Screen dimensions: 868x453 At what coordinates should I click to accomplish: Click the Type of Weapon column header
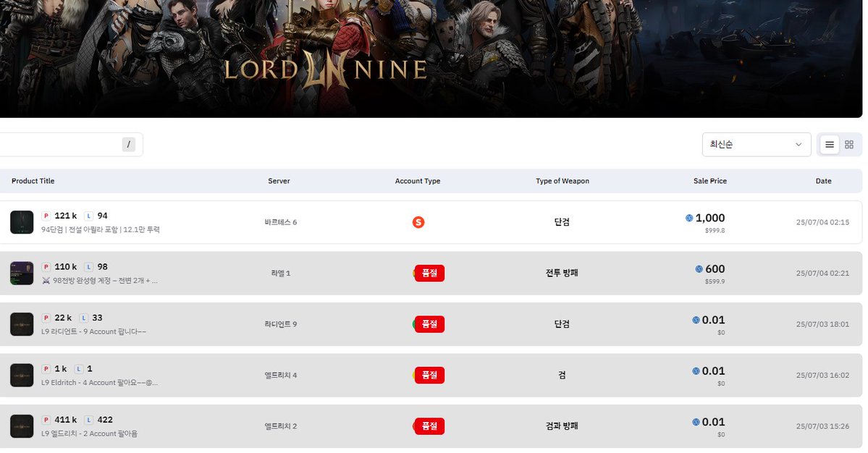pyautogui.click(x=562, y=181)
